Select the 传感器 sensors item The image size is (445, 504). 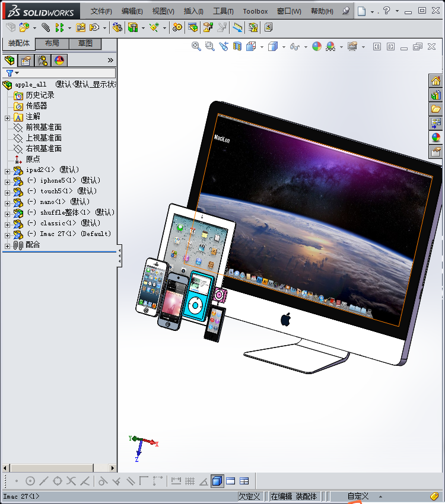[x=36, y=106]
